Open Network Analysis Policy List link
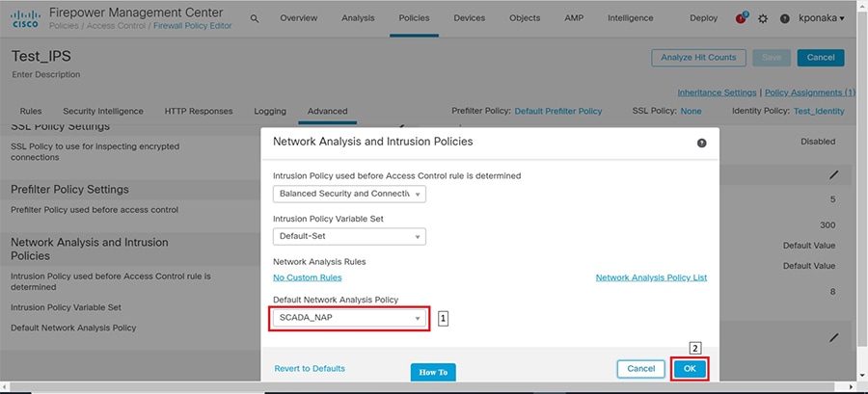The height and width of the screenshot is (394, 868). pyautogui.click(x=651, y=277)
